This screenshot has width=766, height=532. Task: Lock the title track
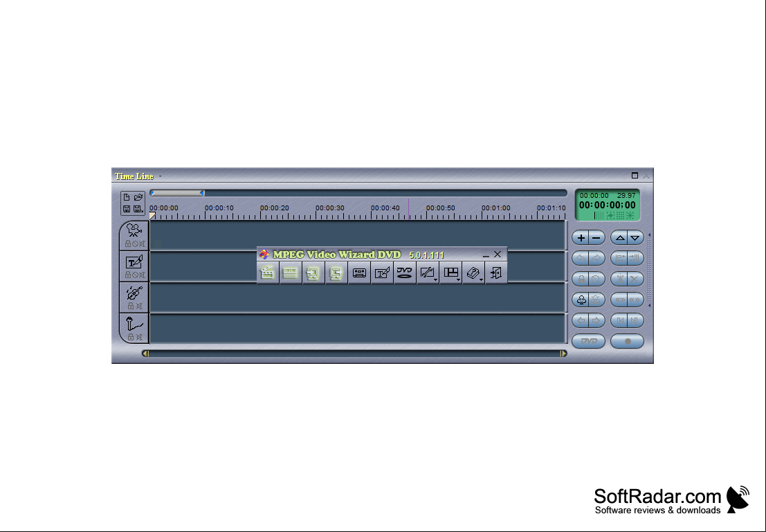click(127, 275)
